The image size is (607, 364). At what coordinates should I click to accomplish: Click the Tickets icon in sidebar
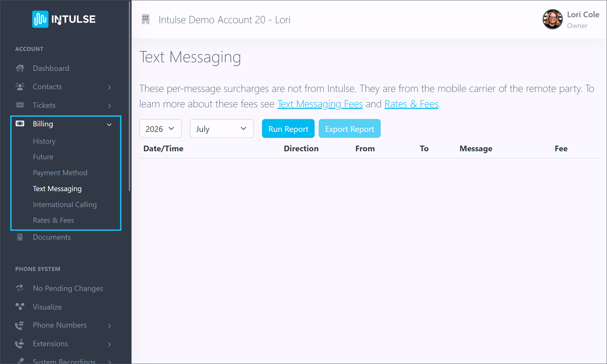click(20, 105)
